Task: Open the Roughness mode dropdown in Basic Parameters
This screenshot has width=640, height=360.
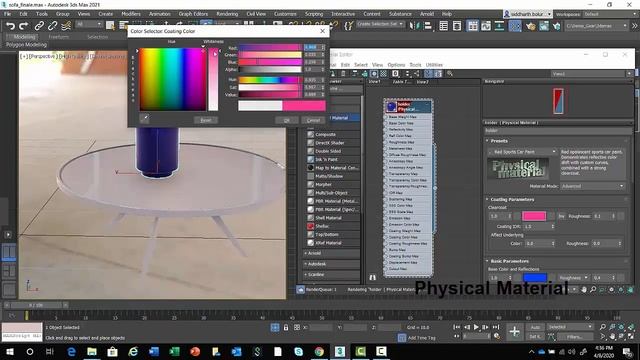Action: click(574, 278)
